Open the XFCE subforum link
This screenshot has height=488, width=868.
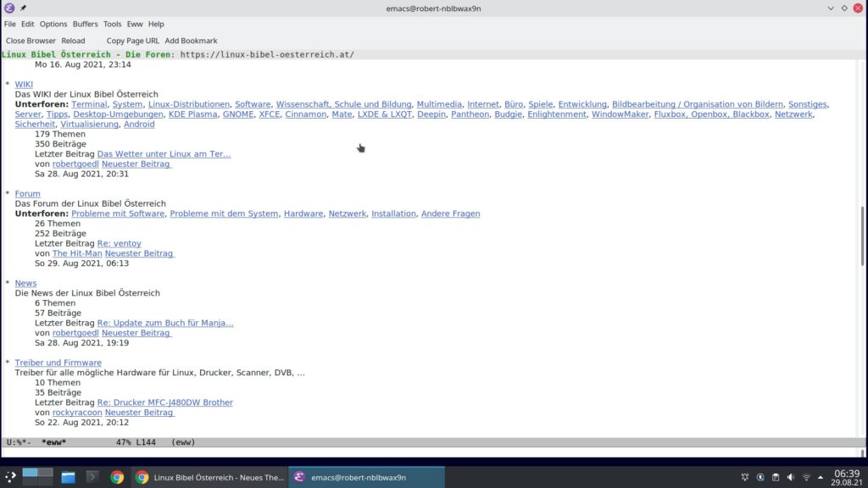(270, 114)
